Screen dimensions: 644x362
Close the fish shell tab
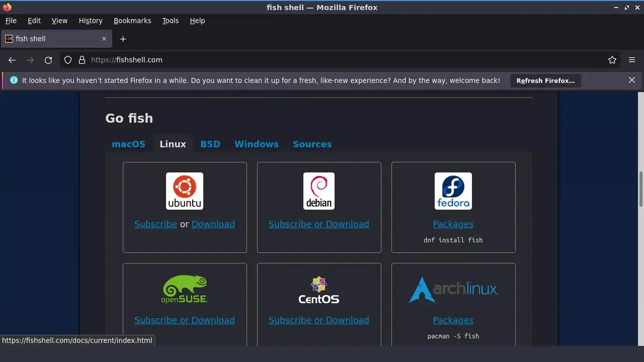tap(104, 39)
